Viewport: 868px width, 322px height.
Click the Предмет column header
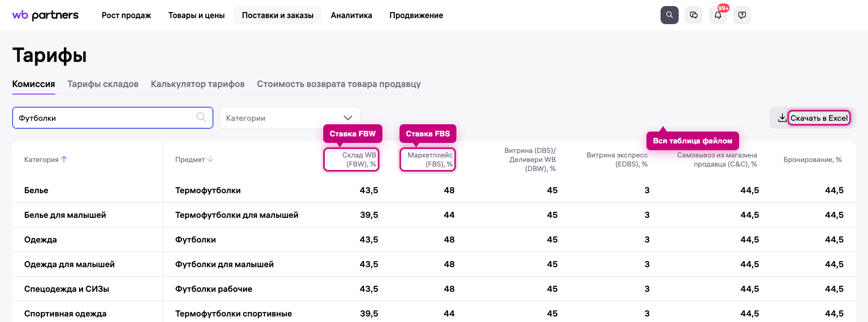point(190,159)
